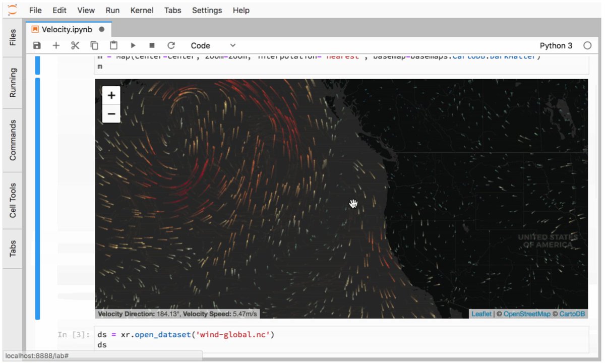Open the Kernel menu
The image size is (605, 364).
coord(142,10)
